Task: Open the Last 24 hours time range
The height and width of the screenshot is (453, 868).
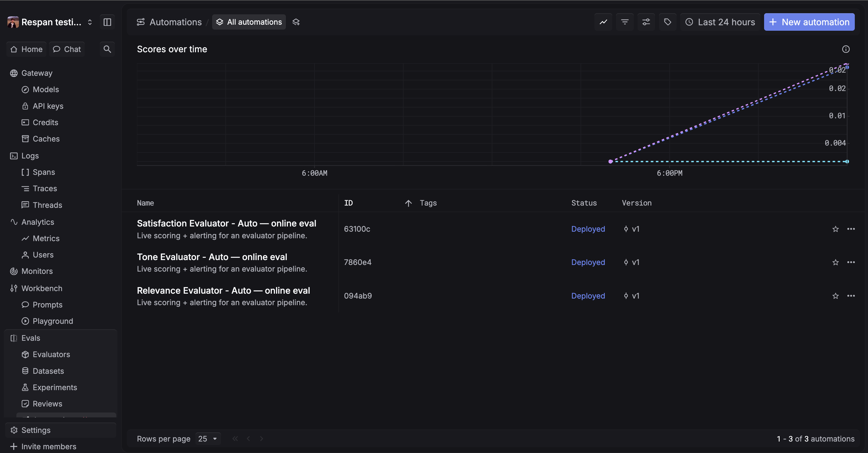Action: [x=720, y=22]
